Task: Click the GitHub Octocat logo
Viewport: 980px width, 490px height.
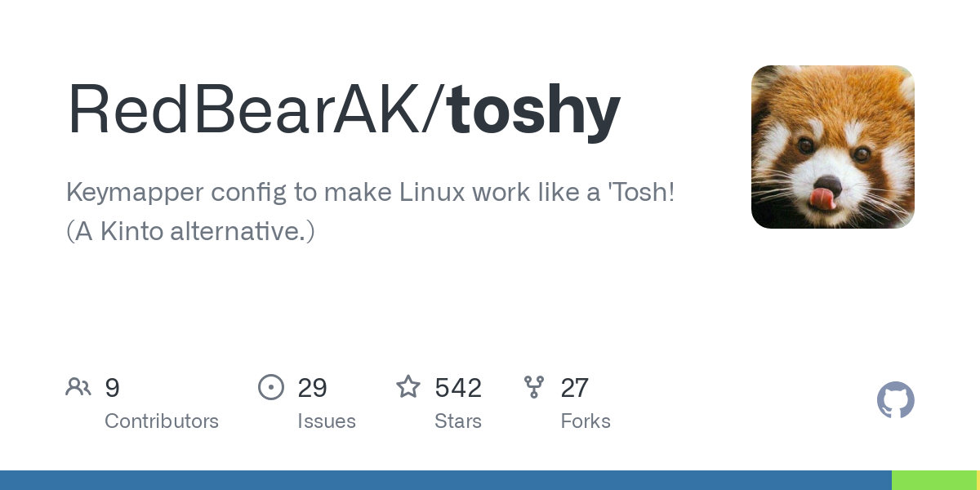Action: tap(896, 400)
